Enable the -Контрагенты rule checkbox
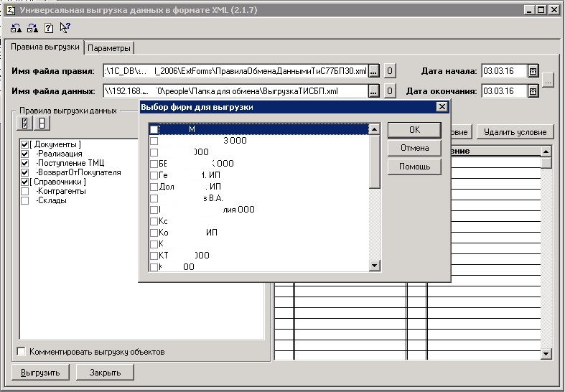Viewport: 565px width, 392px height. 25,191
